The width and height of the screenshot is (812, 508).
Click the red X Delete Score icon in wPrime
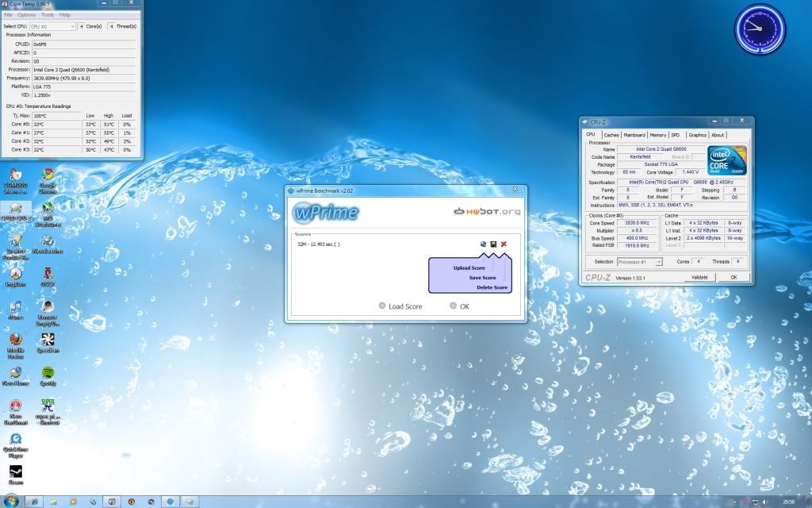tap(504, 244)
